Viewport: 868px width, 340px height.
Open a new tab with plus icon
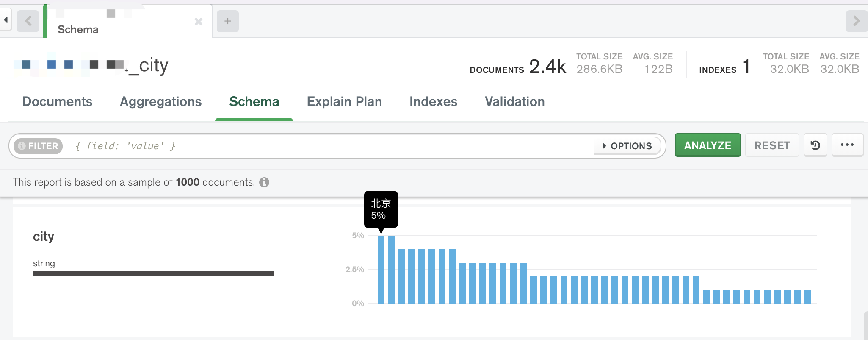pos(228,21)
